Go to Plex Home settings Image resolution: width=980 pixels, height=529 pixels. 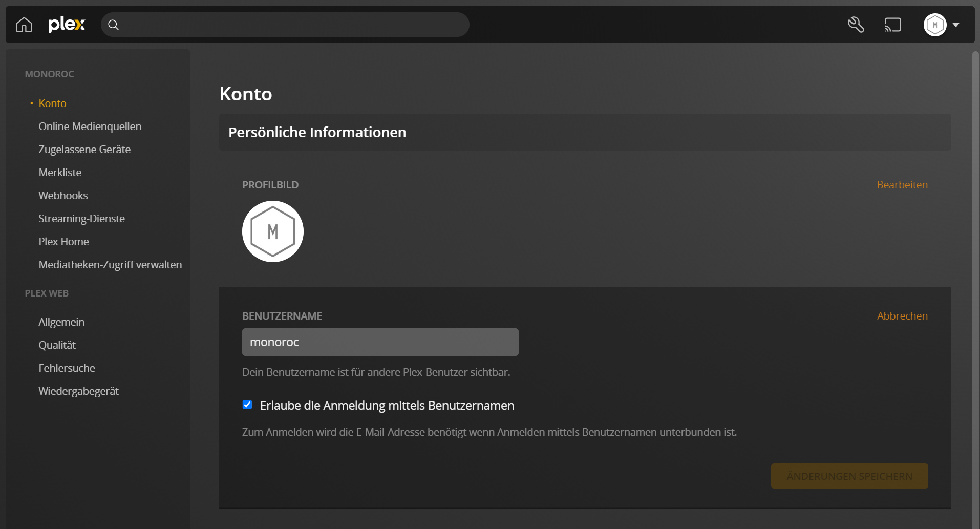[x=64, y=242]
